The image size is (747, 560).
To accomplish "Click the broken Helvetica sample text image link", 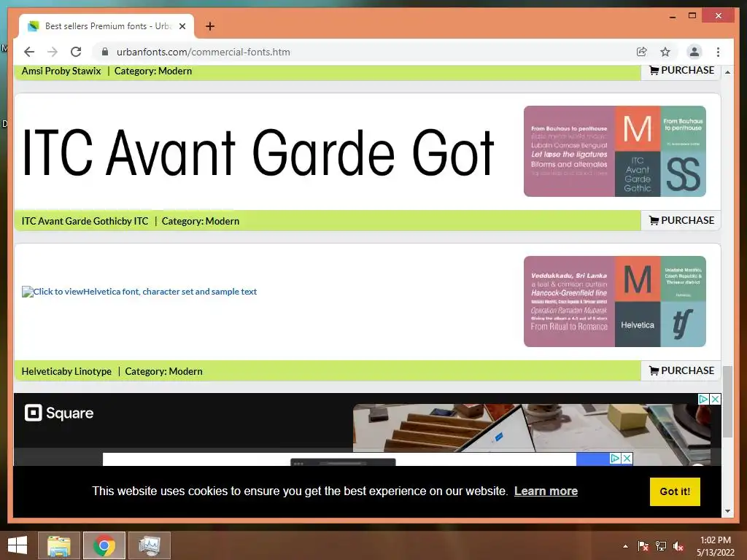I will pyautogui.click(x=139, y=292).
